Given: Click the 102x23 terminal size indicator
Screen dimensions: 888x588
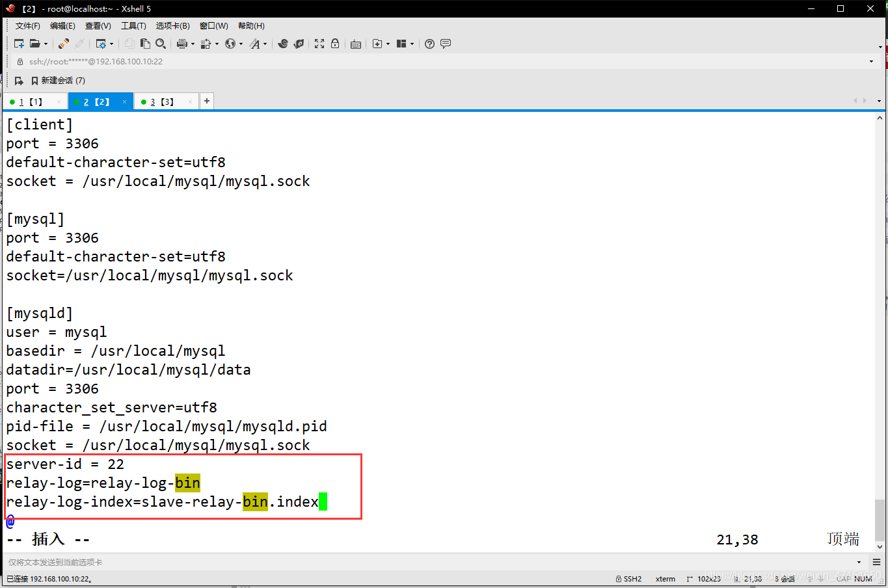Looking at the screenshot, I should point(704,579).
